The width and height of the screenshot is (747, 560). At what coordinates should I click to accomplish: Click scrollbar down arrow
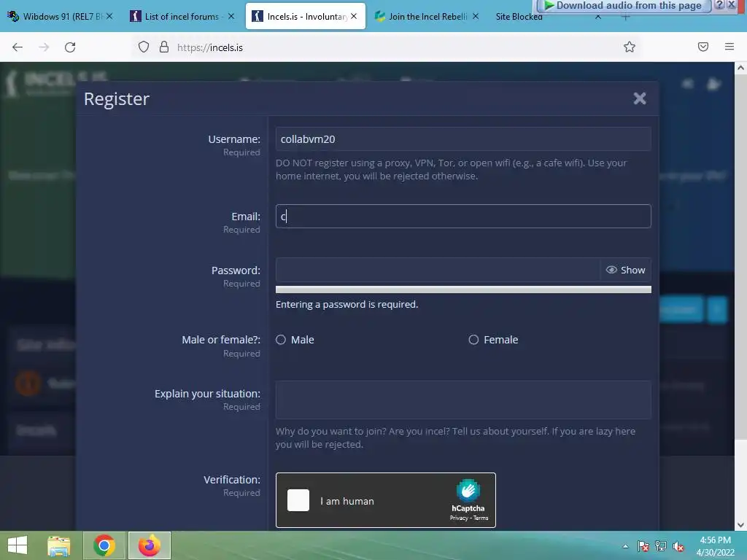[740, 525]
